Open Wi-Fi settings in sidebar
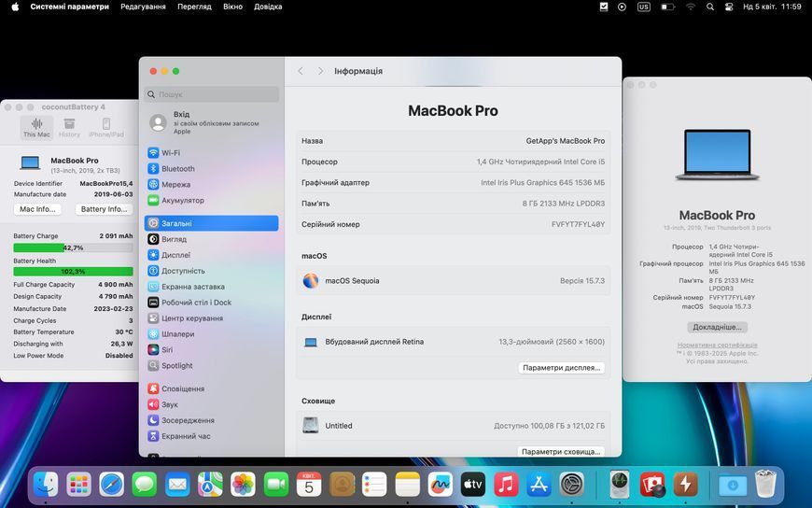This screenshot has height=508, width=812. [211, 153]
